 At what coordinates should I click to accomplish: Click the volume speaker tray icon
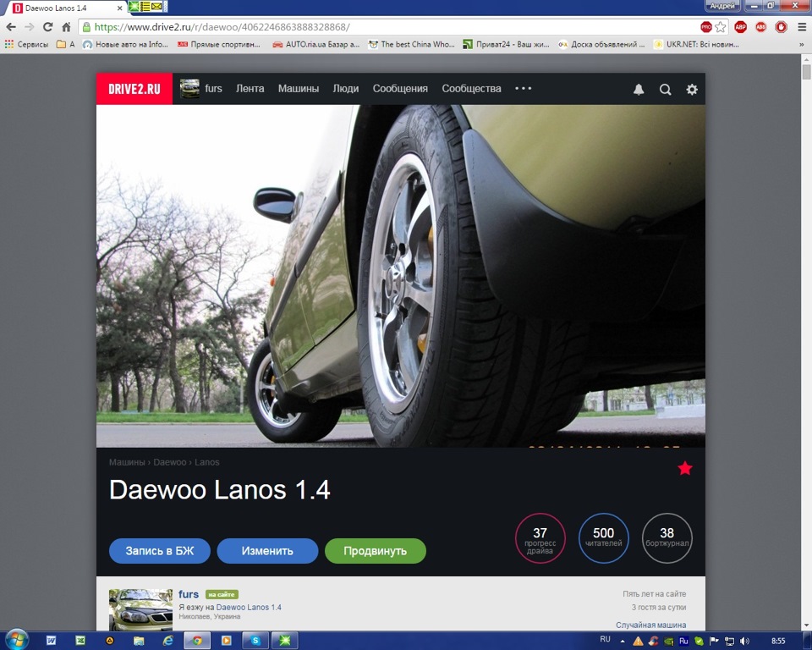pos(745,642)
